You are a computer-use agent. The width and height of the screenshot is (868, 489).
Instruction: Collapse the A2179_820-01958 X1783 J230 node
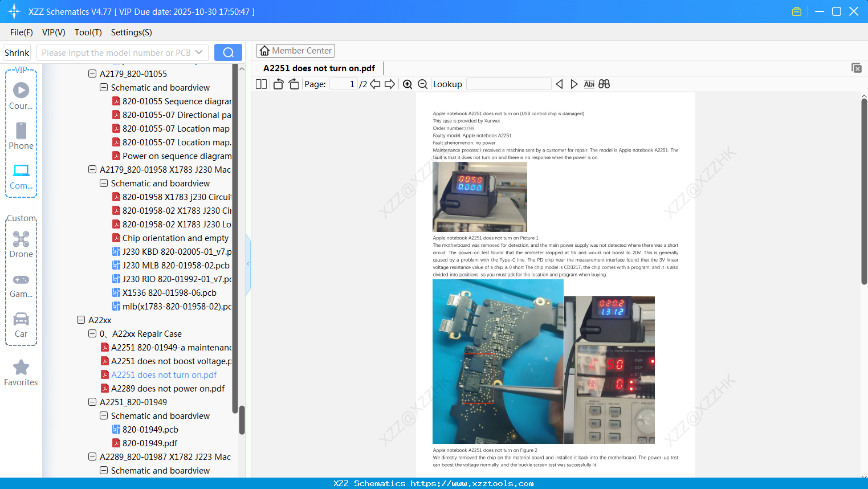click(x=92, y=169)
